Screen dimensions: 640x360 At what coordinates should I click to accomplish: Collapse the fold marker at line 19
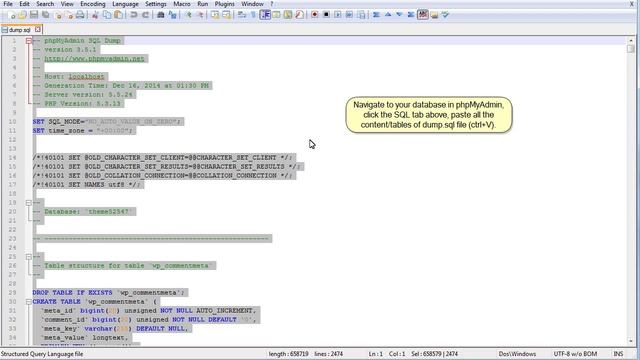click(x=29, y=203)
